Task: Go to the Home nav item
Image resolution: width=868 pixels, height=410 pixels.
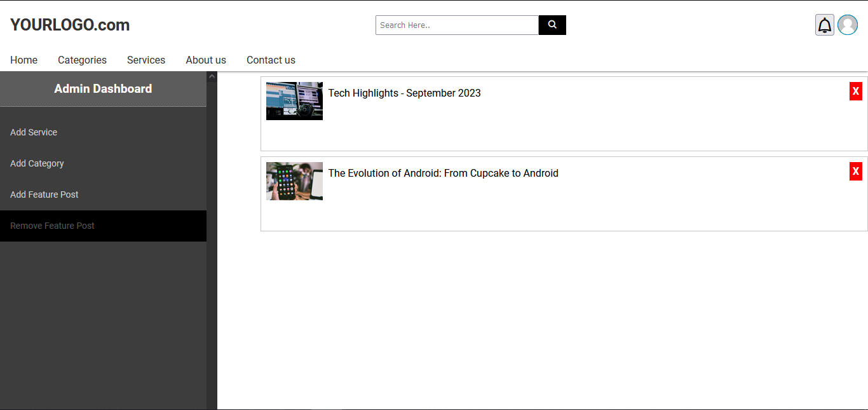Action: coord(24,60)
